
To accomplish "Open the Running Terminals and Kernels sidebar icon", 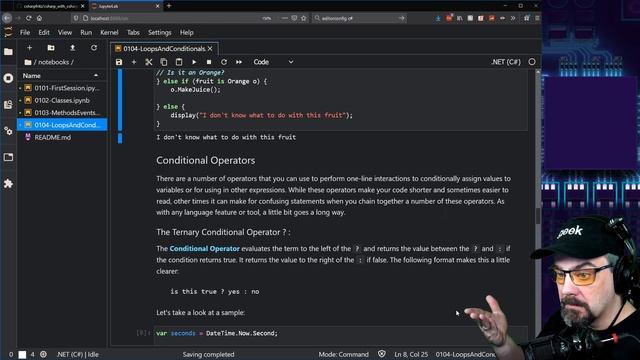I will (x=8, y=78).
